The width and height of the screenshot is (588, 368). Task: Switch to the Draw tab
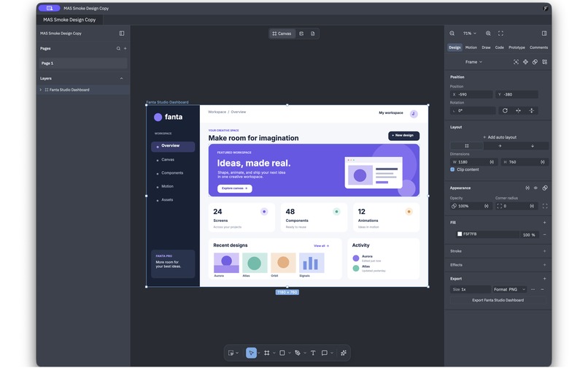[486, 47]
